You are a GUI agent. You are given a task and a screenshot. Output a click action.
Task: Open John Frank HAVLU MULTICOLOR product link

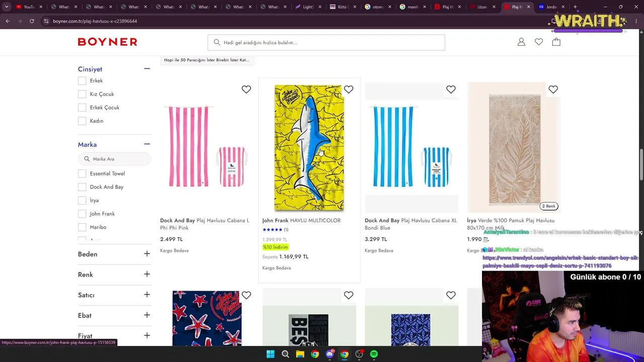tap(301, 220)
